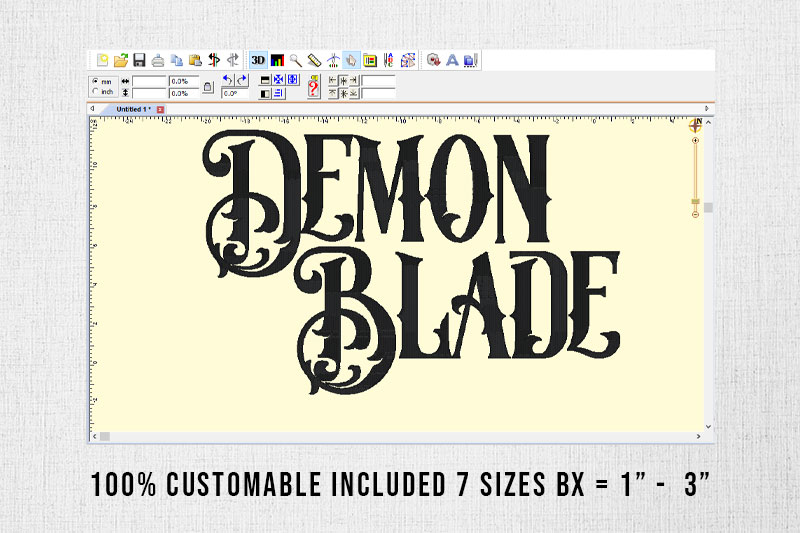800x533 pixels.
Task: Click the blue fit-to-hoop arrows icon
Action: [x=292, y=80]
